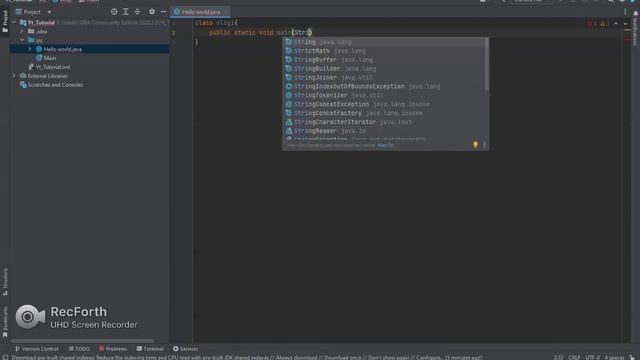Screen dimensions: 640x360
Task: Choose StringJoiner completion suggestion
Action: point(384,78)
